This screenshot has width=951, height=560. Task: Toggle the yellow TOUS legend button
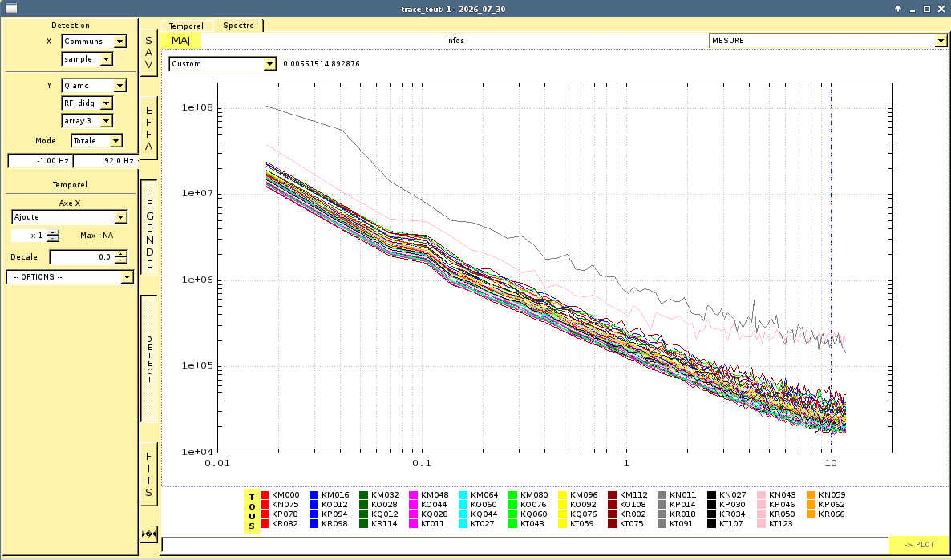tap(252, 512)
